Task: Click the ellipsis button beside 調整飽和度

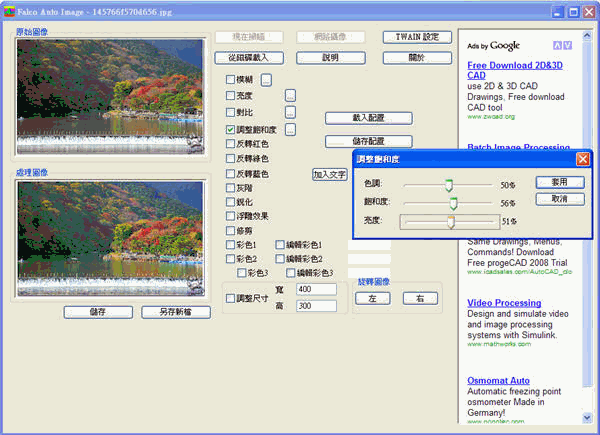Action: 290,130
